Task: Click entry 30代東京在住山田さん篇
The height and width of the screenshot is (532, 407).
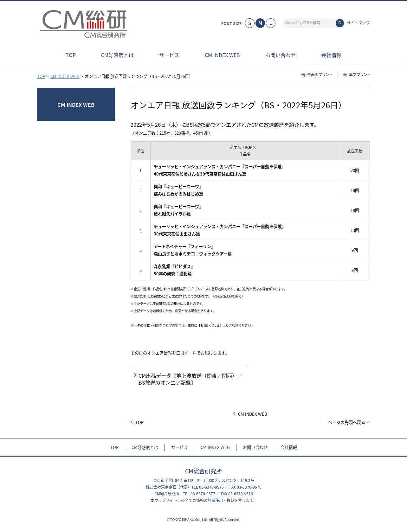Action: click(x=177, y=234)
